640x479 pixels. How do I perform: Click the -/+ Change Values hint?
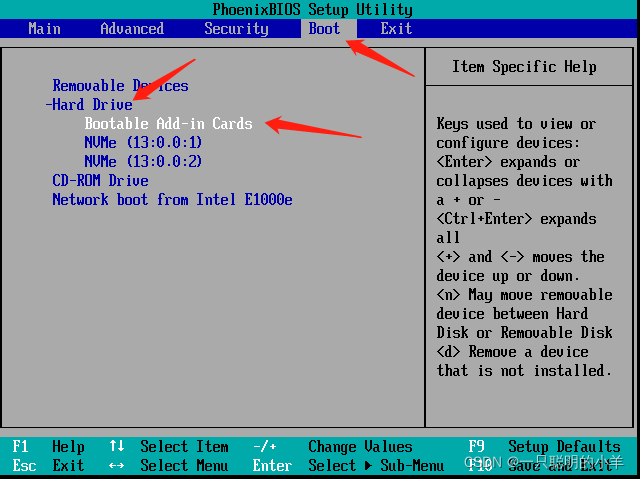tap(333, 446)
